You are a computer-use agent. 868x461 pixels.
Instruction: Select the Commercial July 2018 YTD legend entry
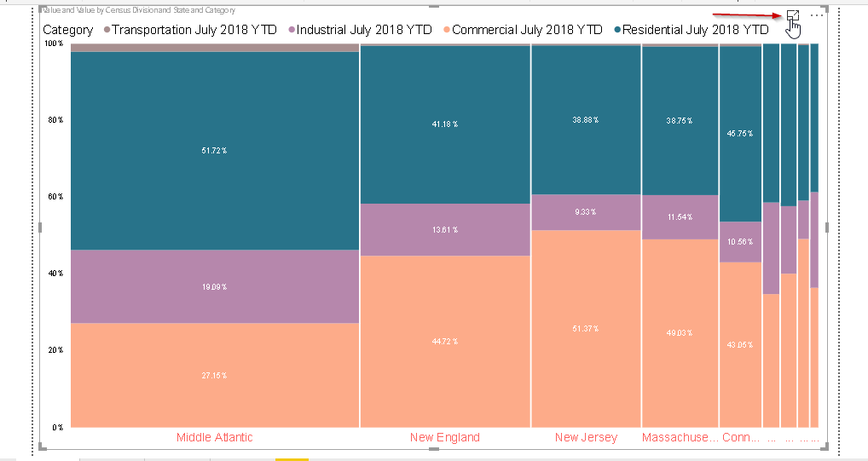527,30
